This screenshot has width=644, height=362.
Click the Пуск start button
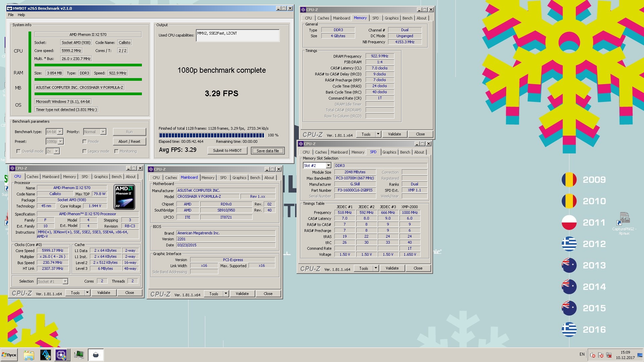coord(9,355)
